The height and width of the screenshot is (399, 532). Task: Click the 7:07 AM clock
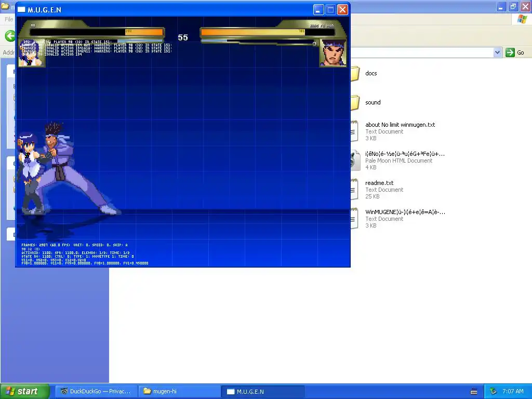(x=513, y=392)
